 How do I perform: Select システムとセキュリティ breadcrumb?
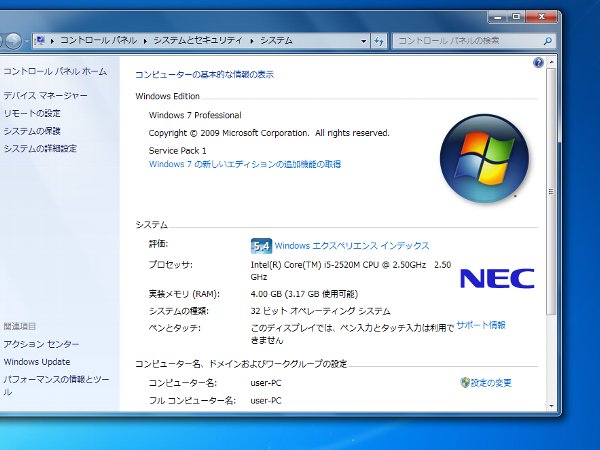[198, 40]
